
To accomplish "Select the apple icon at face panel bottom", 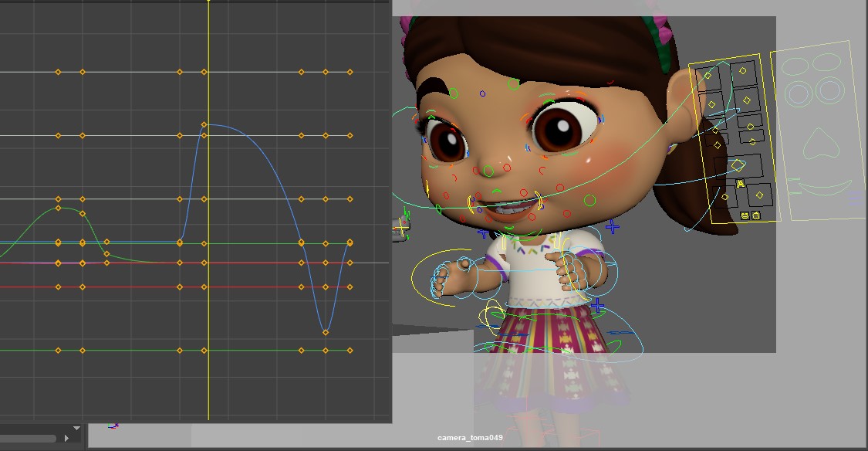I will click(755, 215).
